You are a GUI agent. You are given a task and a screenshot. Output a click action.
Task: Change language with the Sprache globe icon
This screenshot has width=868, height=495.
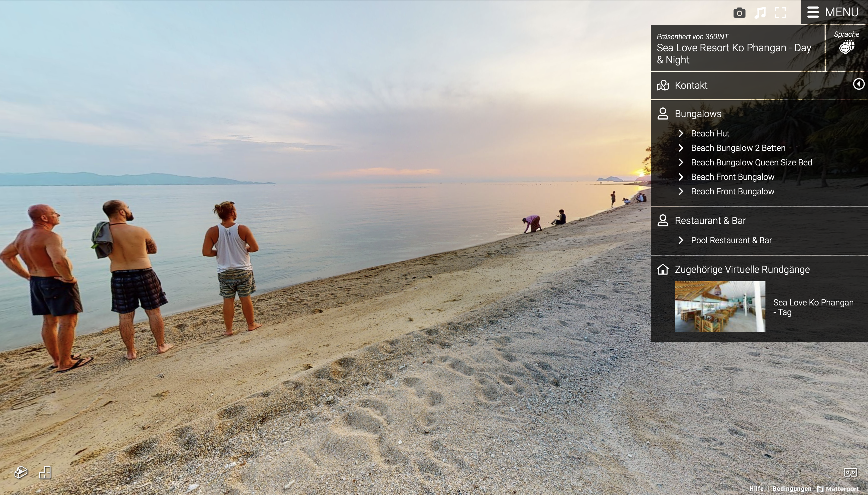pos(847,46)
